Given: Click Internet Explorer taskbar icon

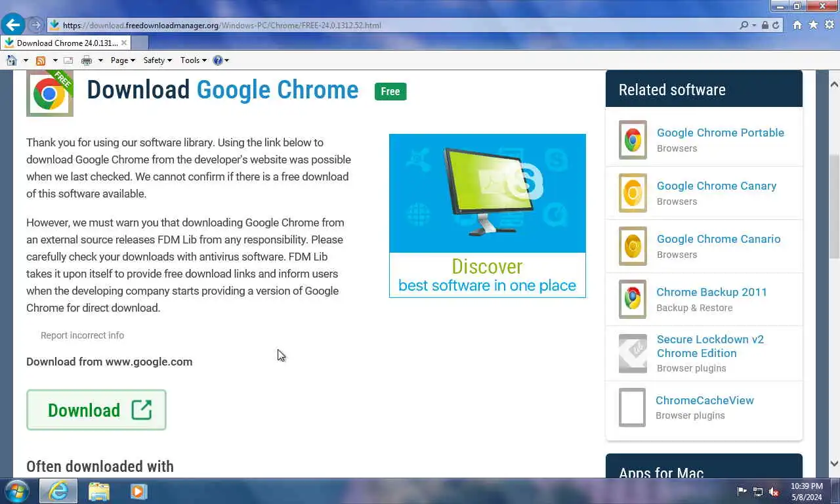Looking at the screenshot, I should [58, 491].
